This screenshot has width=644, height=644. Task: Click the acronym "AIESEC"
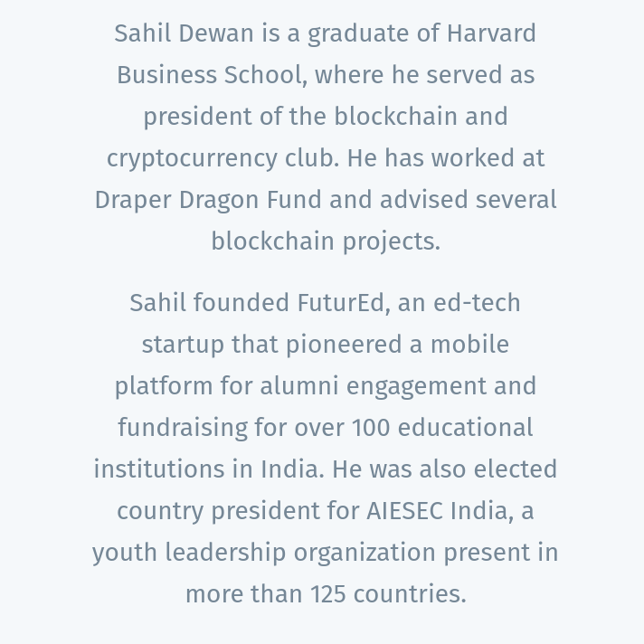[404, 511]
